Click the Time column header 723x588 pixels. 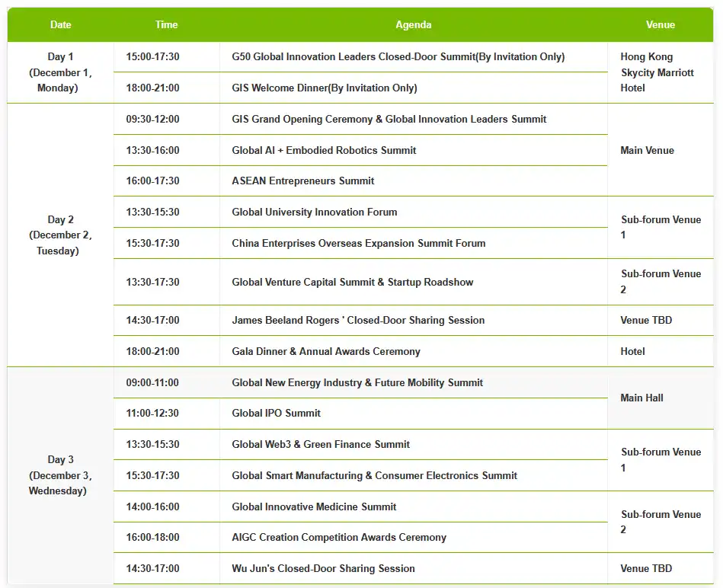(166, 24)
